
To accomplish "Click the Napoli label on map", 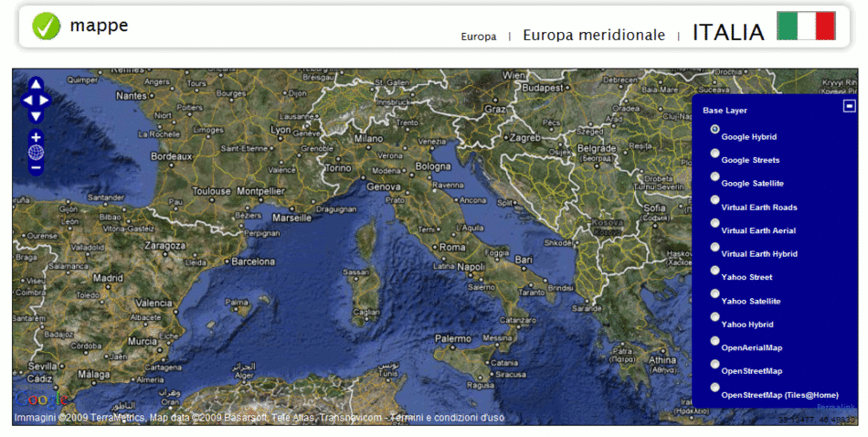I will coord(471,267).
